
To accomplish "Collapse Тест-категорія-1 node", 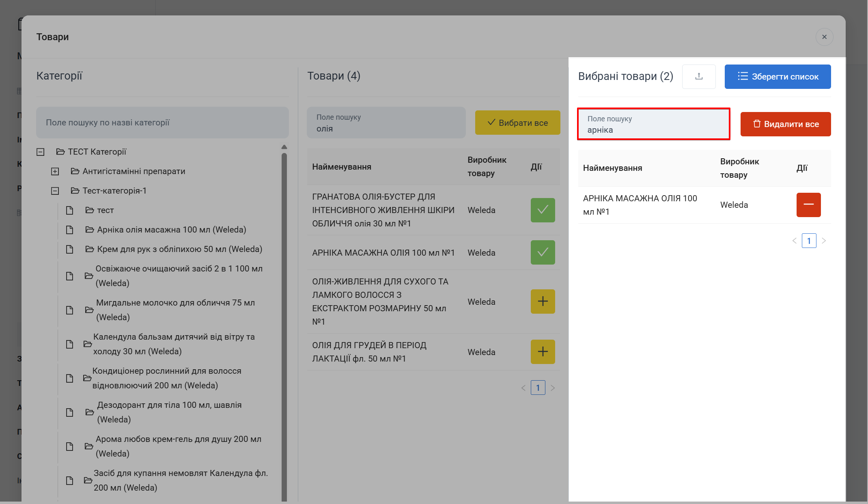I will [x=55, y=191].
